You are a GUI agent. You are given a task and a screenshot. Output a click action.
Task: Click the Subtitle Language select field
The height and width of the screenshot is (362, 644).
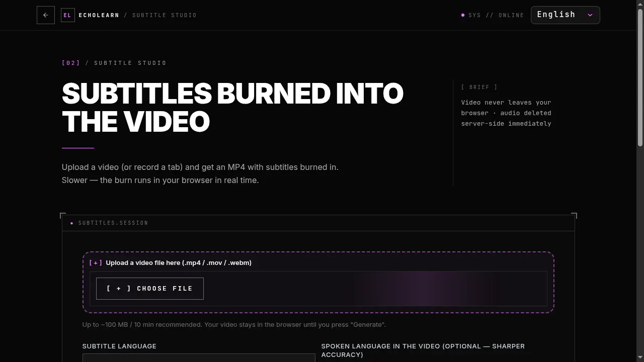click(x=199, y=357)
